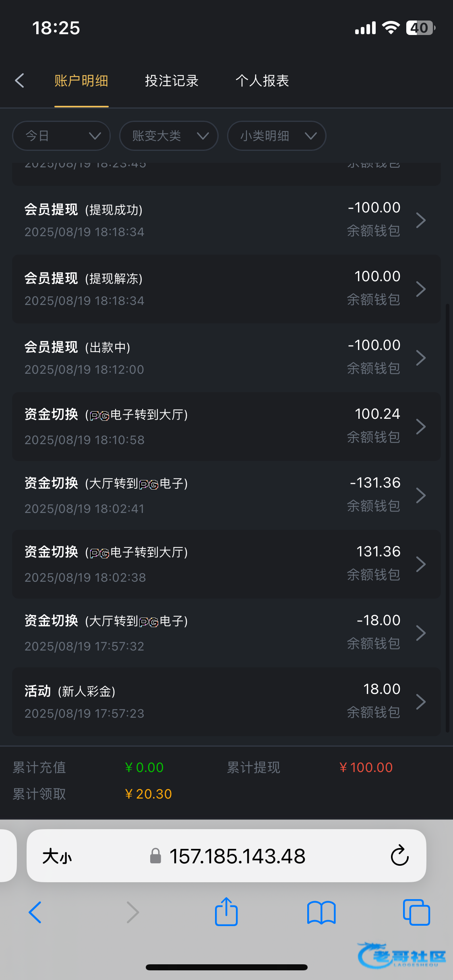This screenshot has width=453, height=980.
Task: Open the 大小 text size menu
Action: coord(57,856)
